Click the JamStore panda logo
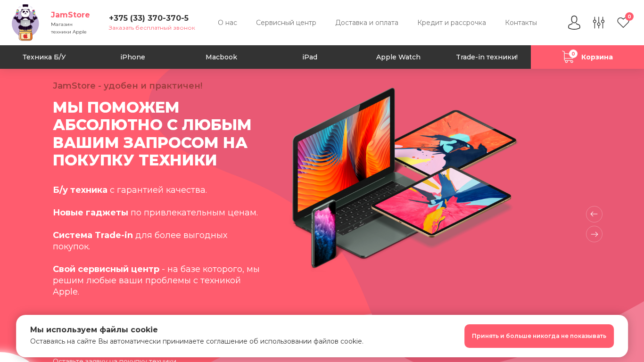Image resolution: width=644 pixels, height=362 pixels. point(25,23)
